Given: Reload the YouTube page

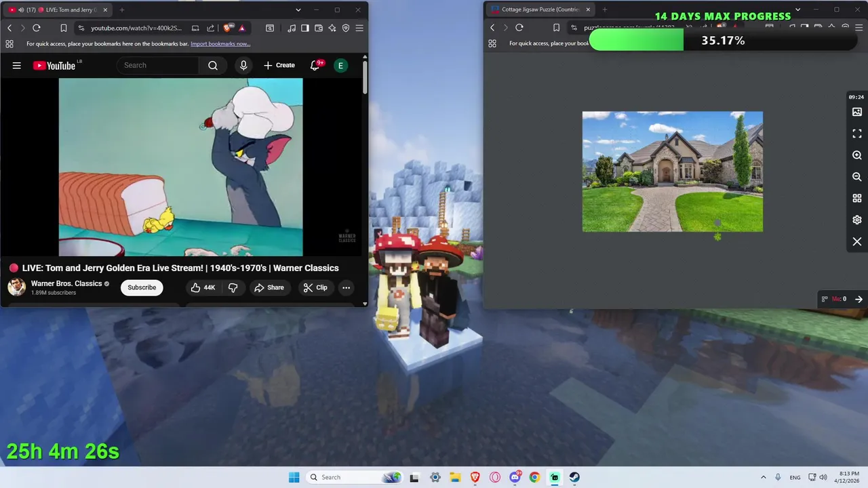Looking at the screenshot, I should pyautogui.click(x=37, y=28).
